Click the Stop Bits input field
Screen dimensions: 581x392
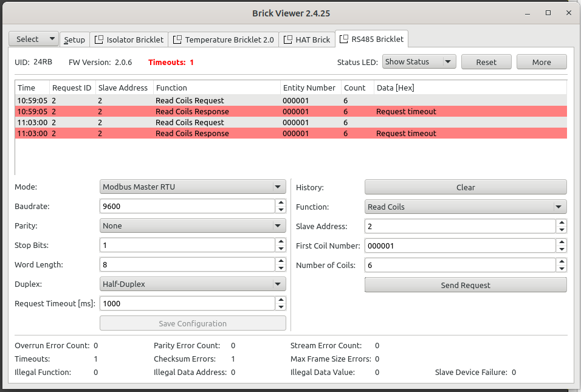click(x=188, y=246)
